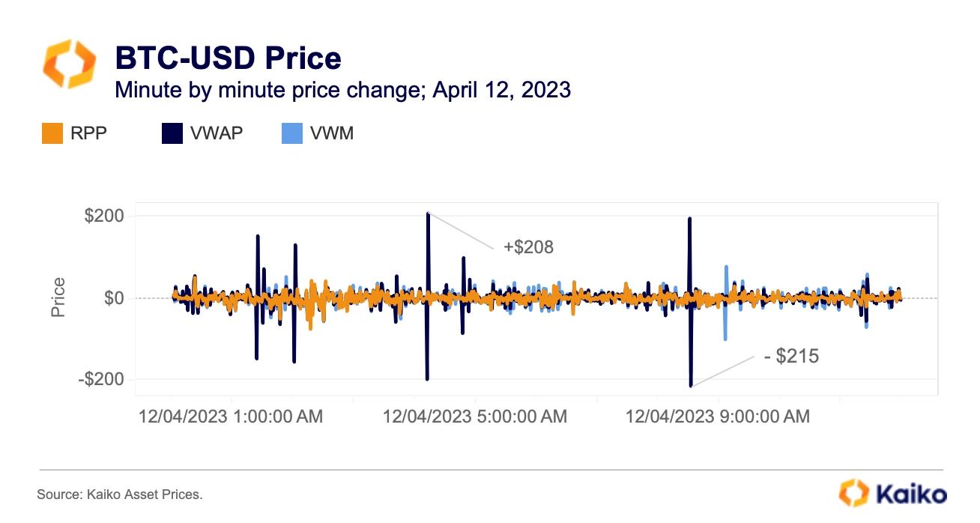Screen dimensions: 980x523
Task: Click the +$208 annotation label
Action: [x=527, y=247]
